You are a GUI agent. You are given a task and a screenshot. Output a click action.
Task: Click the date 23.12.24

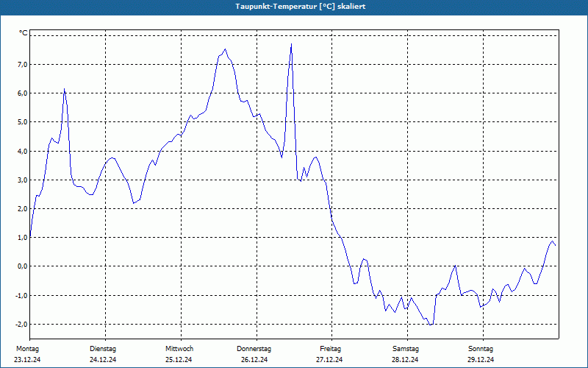[x=27, y=360]
